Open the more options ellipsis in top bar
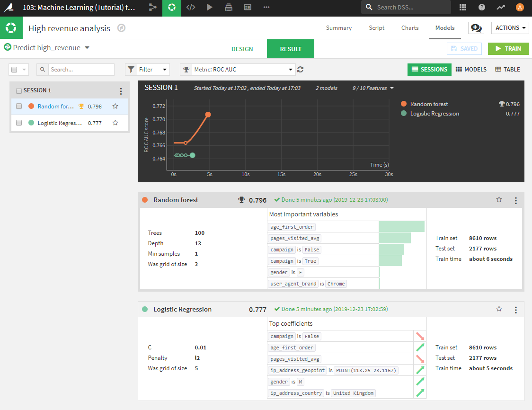Screen dimensions: 532x410 coord(266,7)
